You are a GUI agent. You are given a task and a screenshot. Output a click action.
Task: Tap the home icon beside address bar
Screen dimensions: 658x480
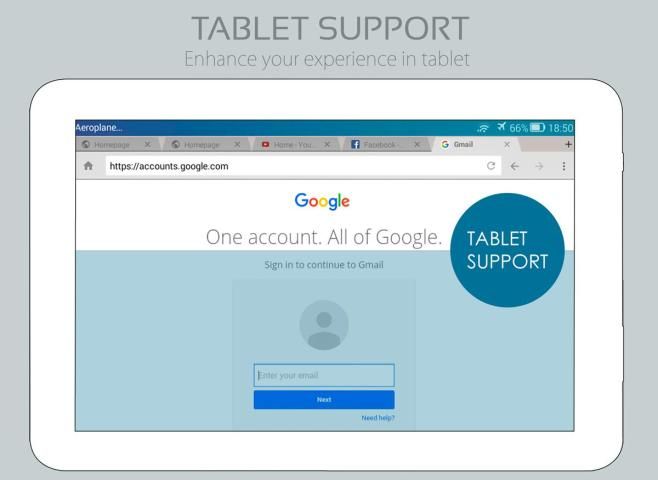(x=88, y=166)
